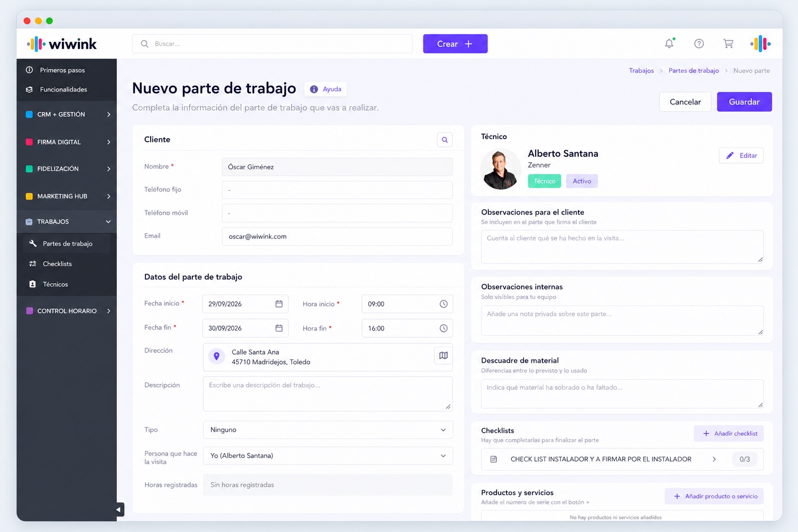This screenshot has width=798, height=532.
Task: Click Alberto Santana's profile photo
Action: (500, 169)
